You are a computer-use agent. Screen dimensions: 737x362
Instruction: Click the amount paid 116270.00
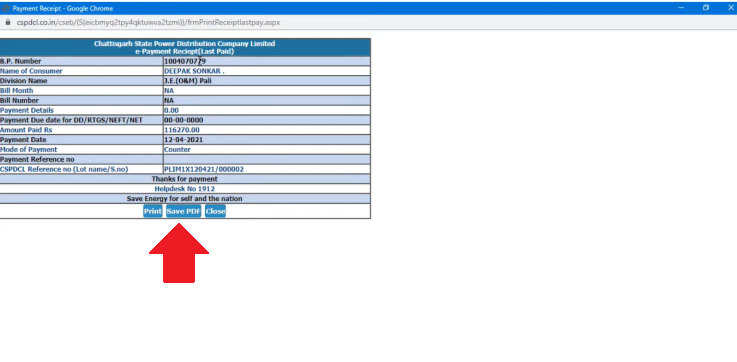[x=181, y=130]
